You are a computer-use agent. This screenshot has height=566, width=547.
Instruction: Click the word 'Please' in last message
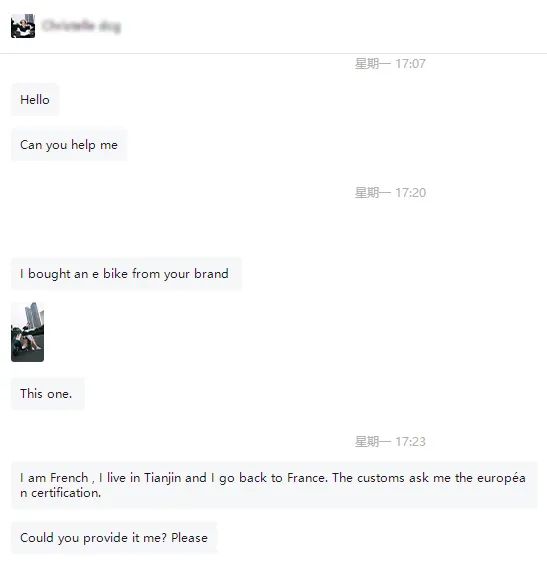(189, 537)
